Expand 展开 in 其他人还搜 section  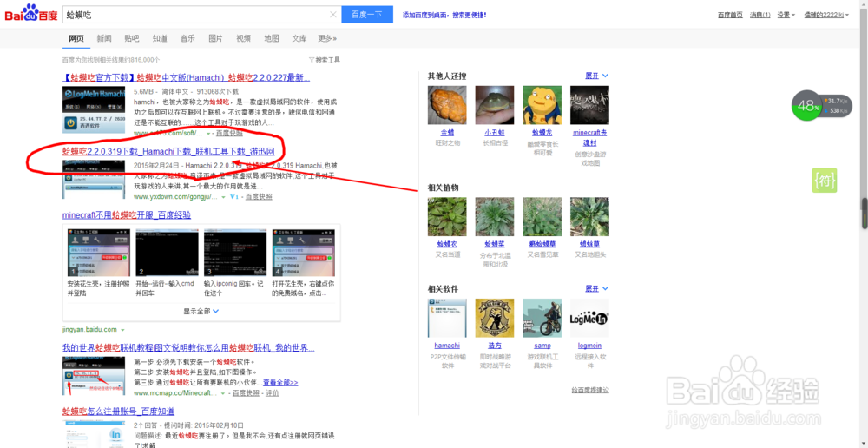point(597,76)
